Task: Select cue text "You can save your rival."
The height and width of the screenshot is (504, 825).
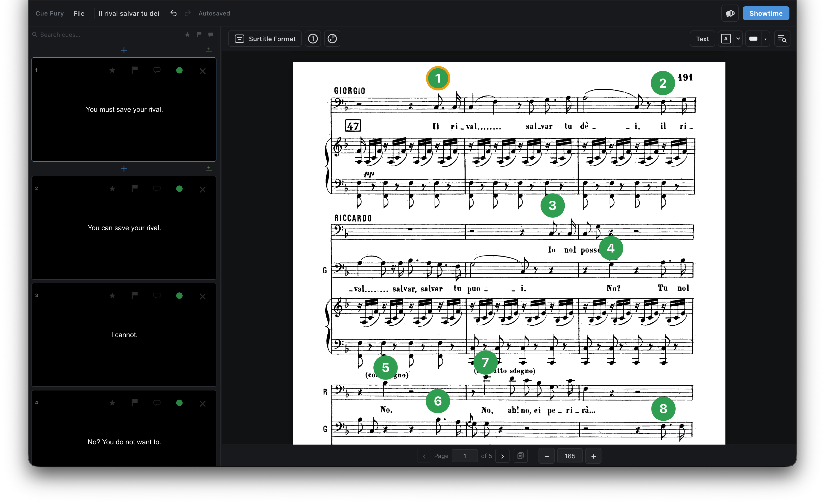Action: [x=124, y=228]
